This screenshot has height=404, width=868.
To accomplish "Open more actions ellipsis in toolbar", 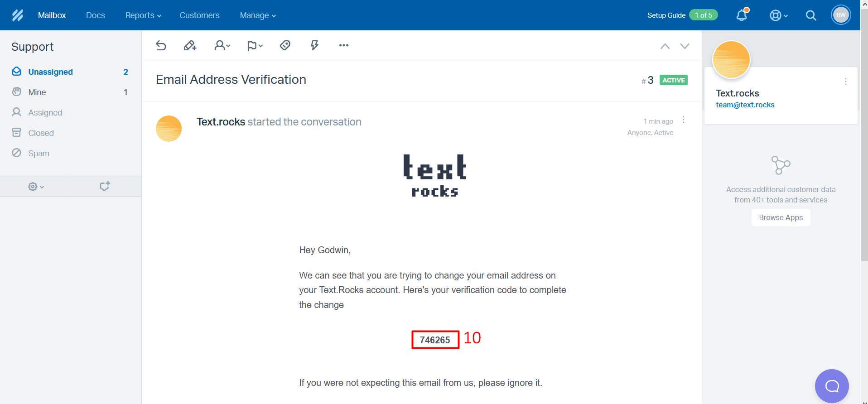I will [x=344, y=45].
